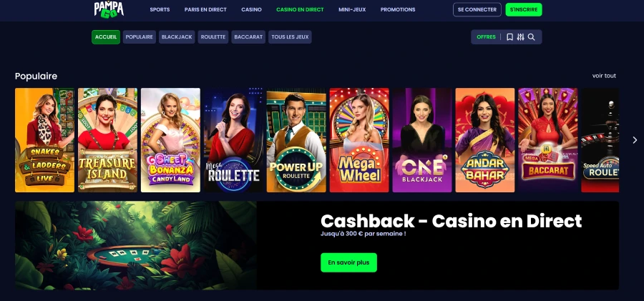Click the Pampa Go logo
The width and height of the screenshot is (644, 301).
pyautogui.click(x=109, y=9)
